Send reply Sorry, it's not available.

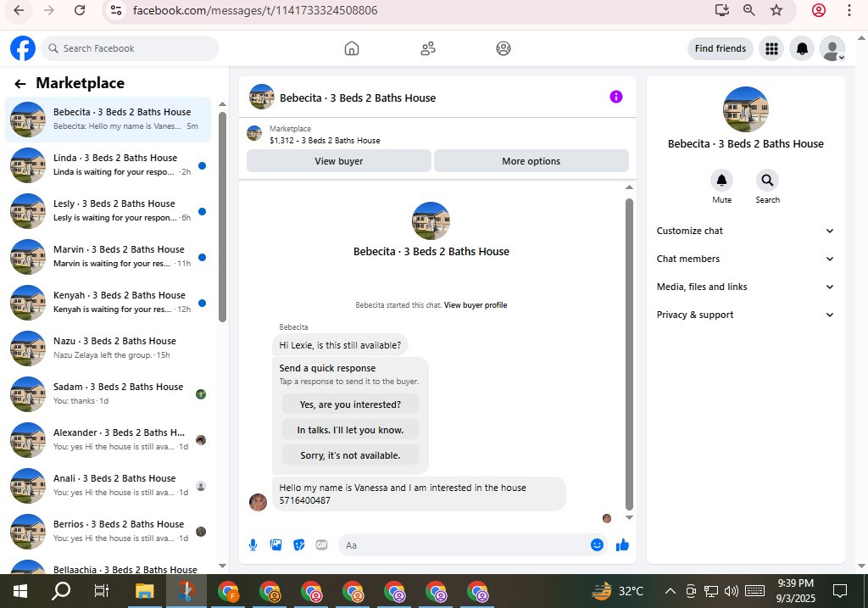[350, 455]
